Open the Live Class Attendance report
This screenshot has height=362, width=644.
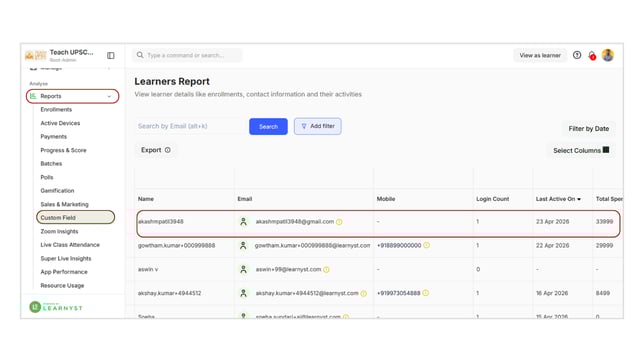(70, 244)
